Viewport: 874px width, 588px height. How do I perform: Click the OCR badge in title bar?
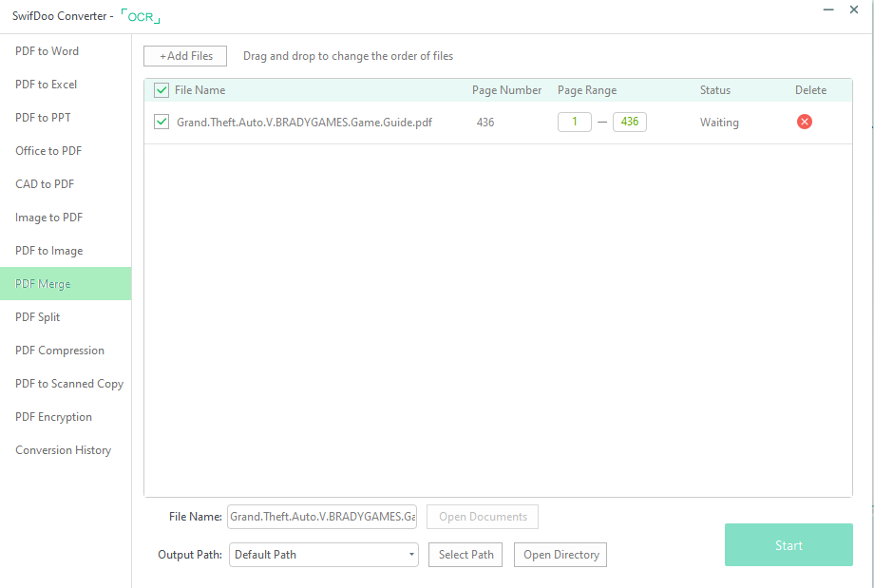tap(141, 16)
